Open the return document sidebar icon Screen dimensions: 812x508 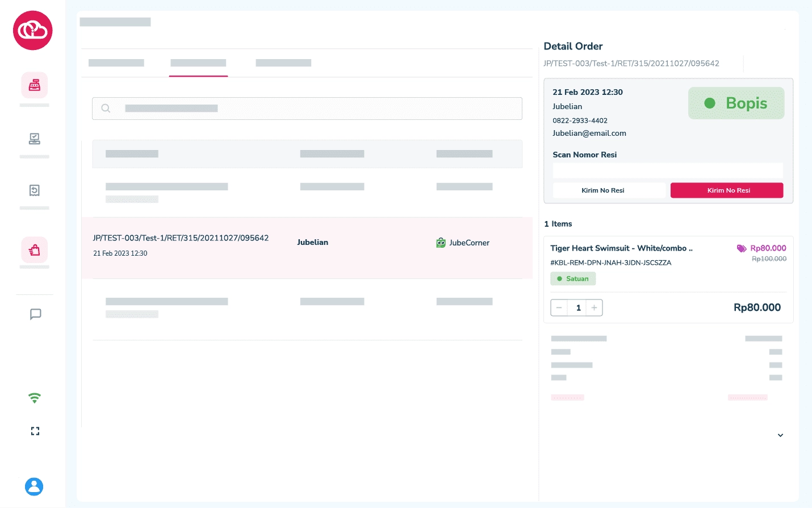35,190
